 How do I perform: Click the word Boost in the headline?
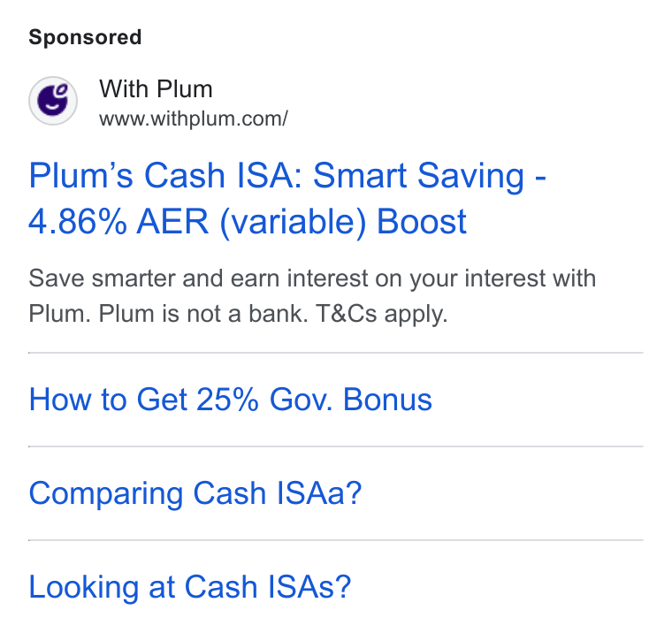click(421, 222)
